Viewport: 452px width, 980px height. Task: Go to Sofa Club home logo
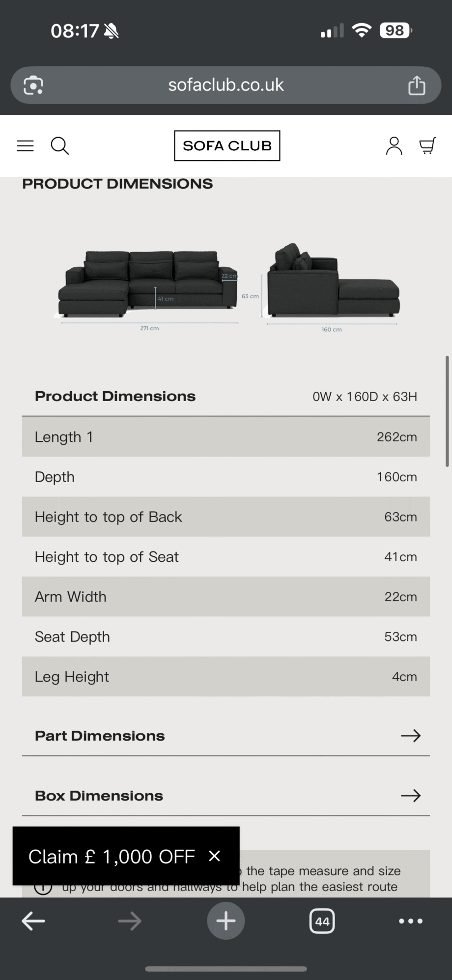[227, 145]
